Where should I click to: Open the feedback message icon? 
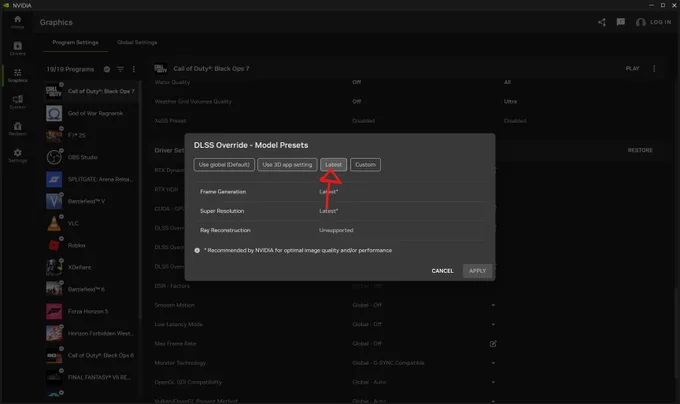621,22
